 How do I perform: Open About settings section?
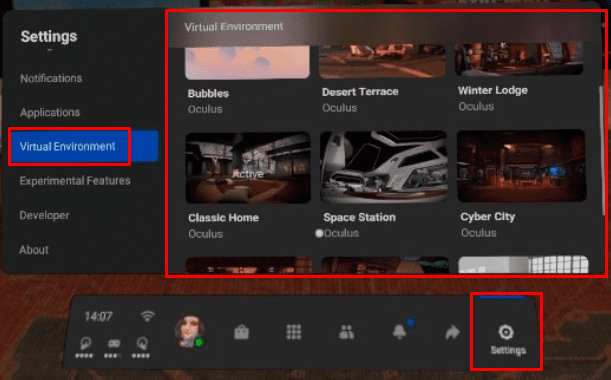click(x=34, y=250)
